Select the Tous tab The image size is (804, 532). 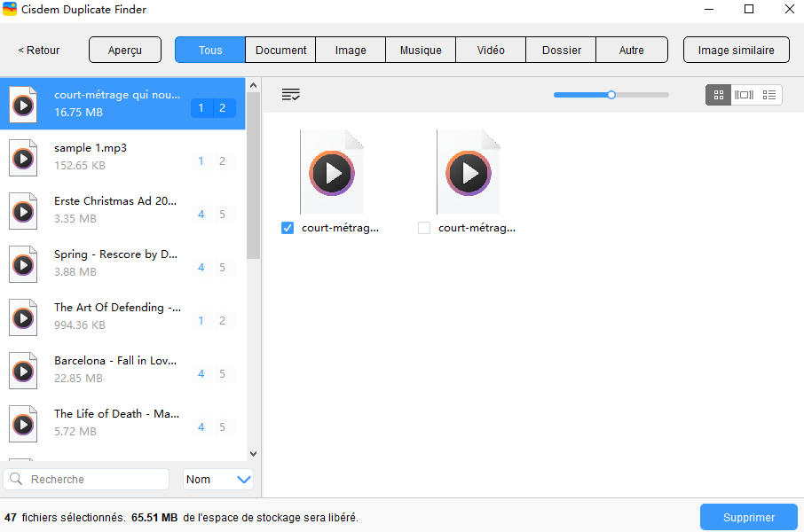(210, 51)
